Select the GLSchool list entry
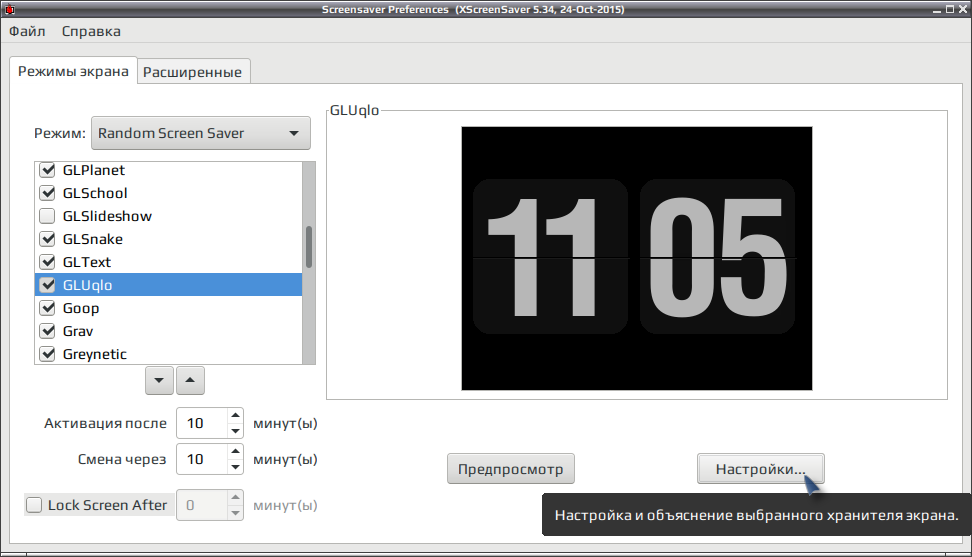The image size is (972, 557). [x=168, y=193]
